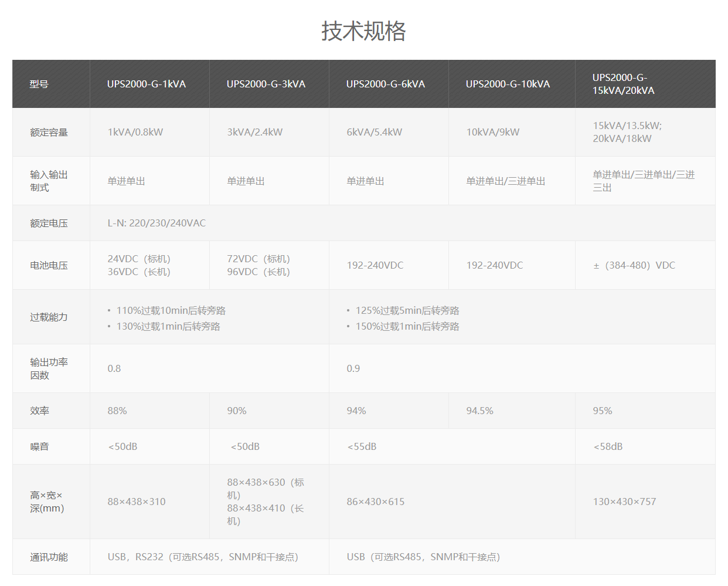Click the 输入输出制式 row label
Screen dimensions: 728x586
[49, 181]
